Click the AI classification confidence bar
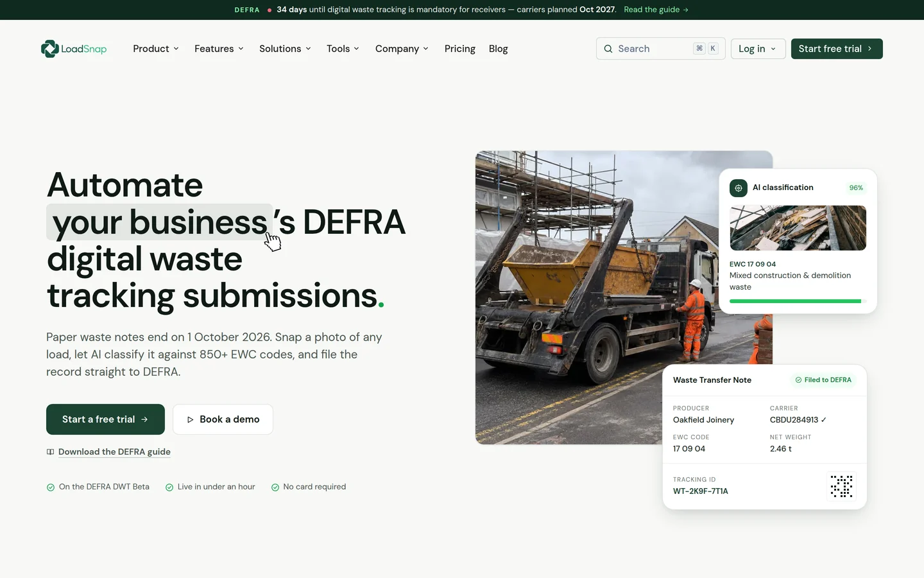This screenshot has height=578, width=924. pyautogui.click(x=798, y=301)
